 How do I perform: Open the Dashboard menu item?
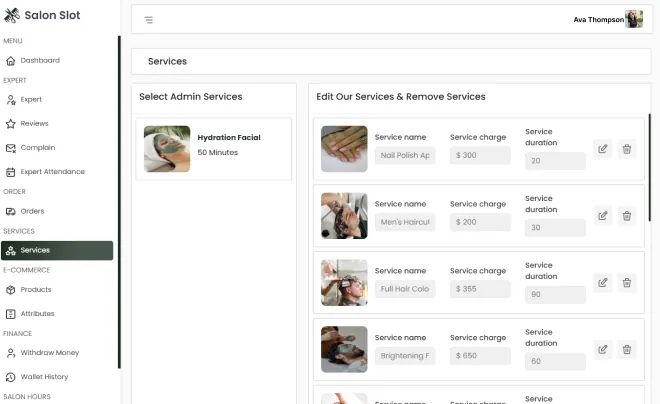[57, 61]
